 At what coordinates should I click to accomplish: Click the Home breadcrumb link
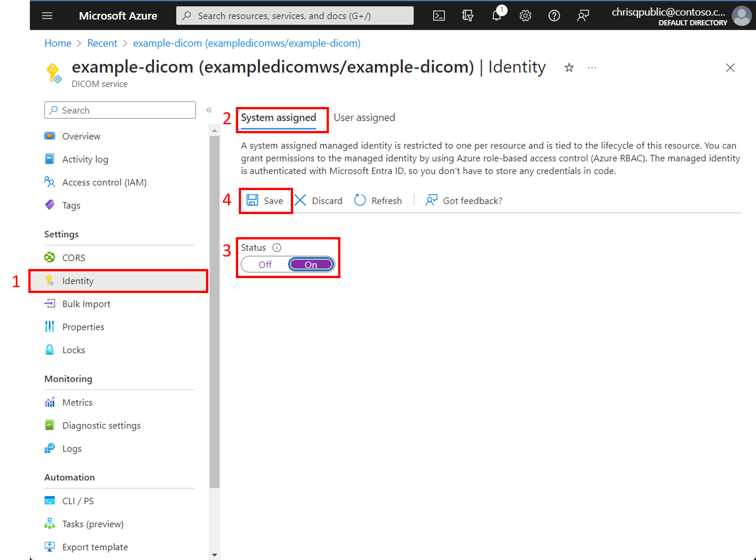pyautogui.click(x=58, y=43)
